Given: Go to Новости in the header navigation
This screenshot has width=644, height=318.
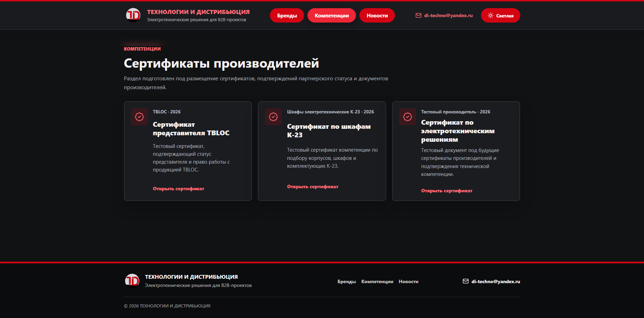Looking at the screenshot, I should (x=377, y=15).
